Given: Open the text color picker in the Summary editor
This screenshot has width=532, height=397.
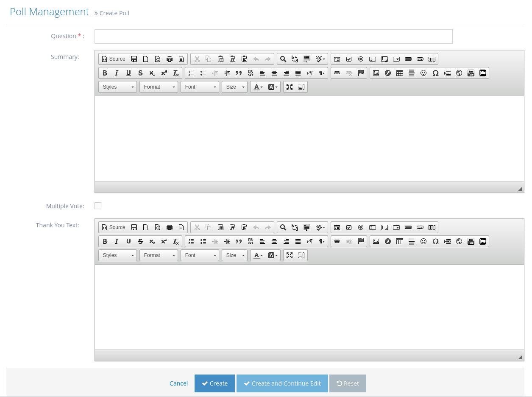Looking at the screenshot, I should 258,87.
